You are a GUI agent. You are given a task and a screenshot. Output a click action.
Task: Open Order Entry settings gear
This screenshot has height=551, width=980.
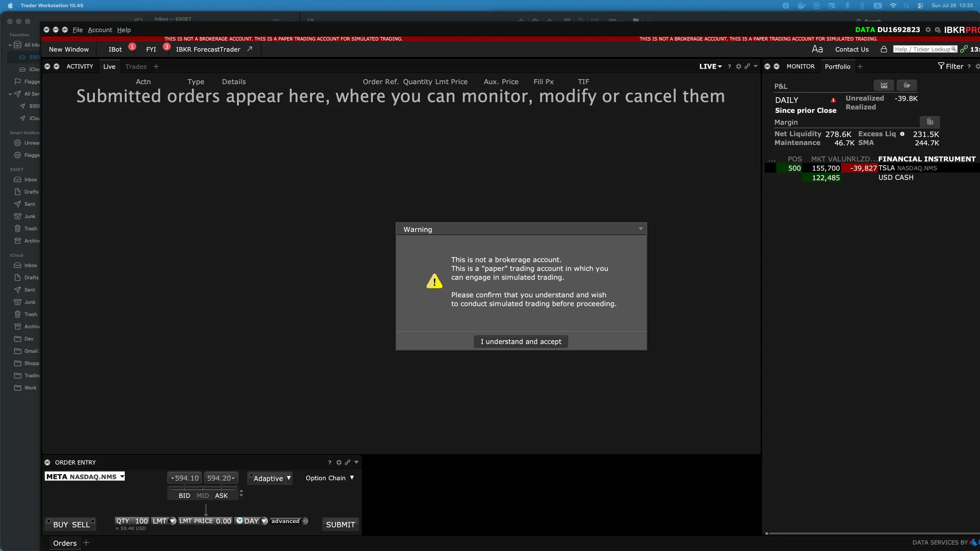click(x=339, y=462)
